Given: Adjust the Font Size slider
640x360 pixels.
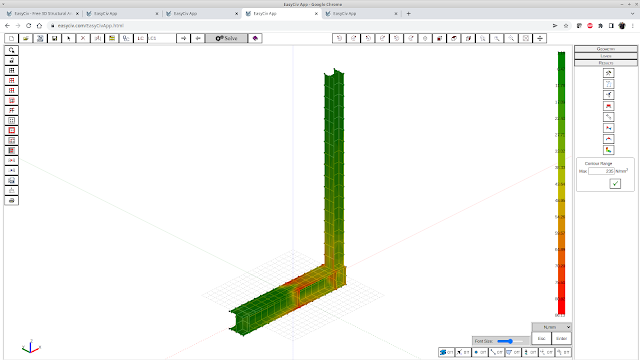Looking at the screenshot, I should click(510, 341).
